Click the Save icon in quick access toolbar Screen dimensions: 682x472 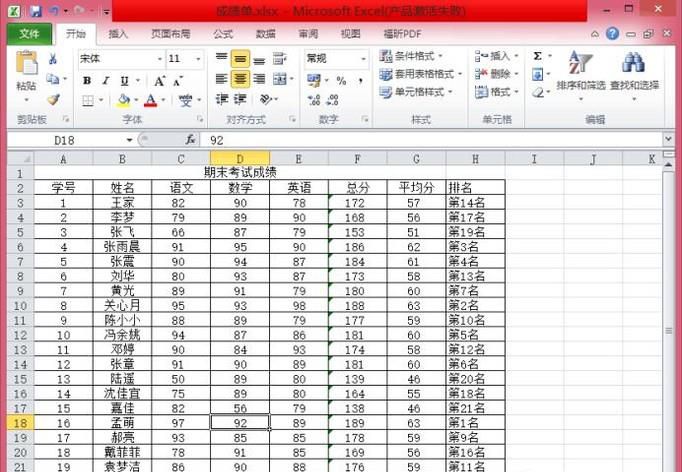[36, 11]
